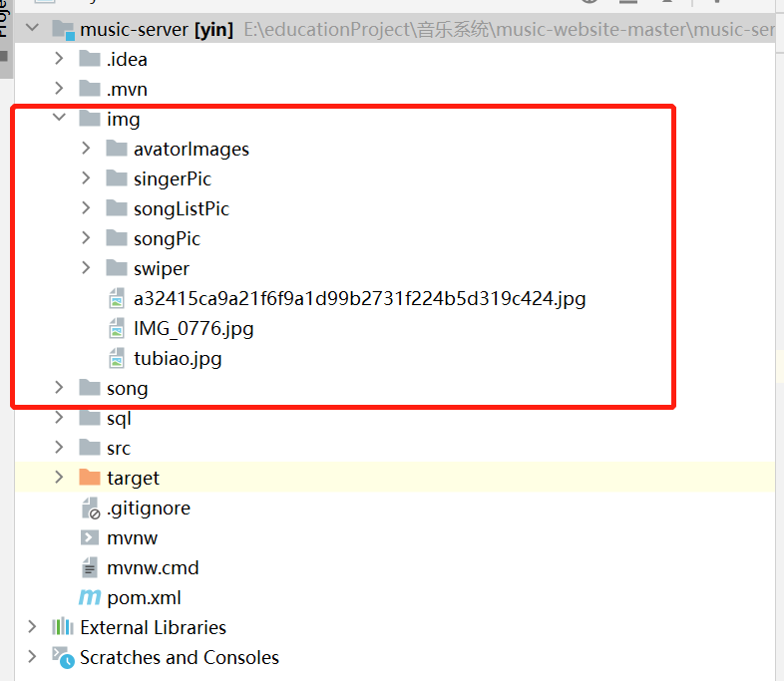784x681 pixels.
Task: Click the sql folder icon
Action: point(90,417)
